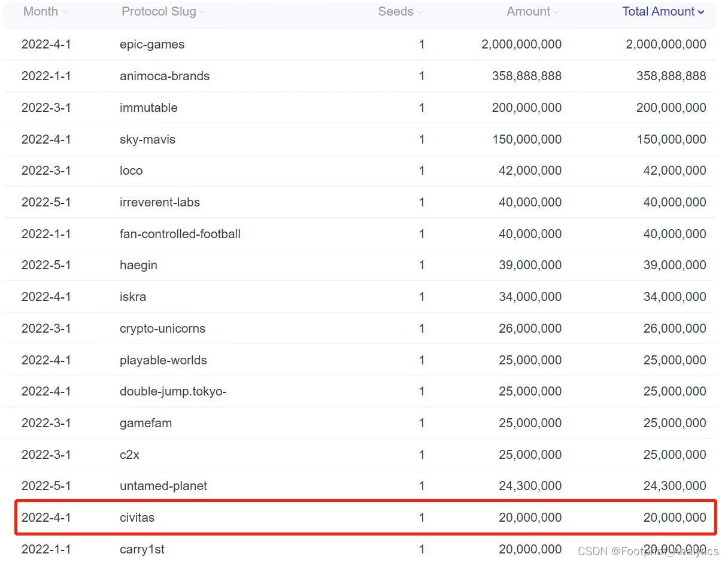728x563 pixels.
Task: Click the 39,000,000 Amount cell for haegin
Action: tap(530, 265)
